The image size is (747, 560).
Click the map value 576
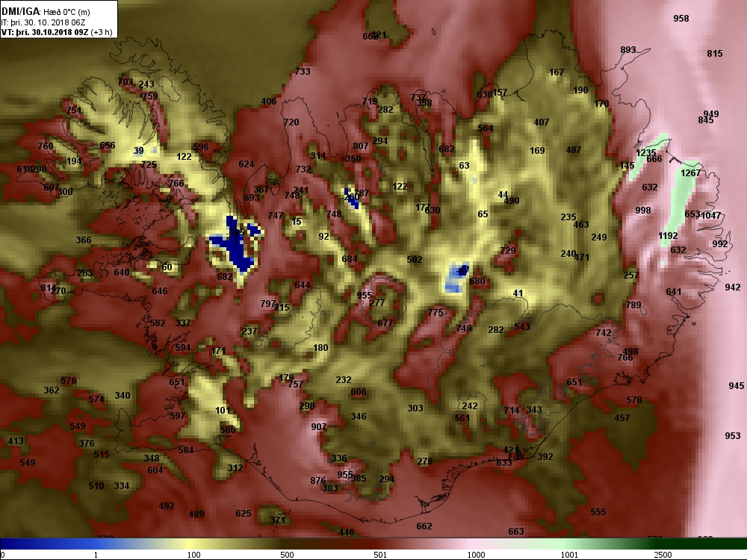tap(69, 381)
